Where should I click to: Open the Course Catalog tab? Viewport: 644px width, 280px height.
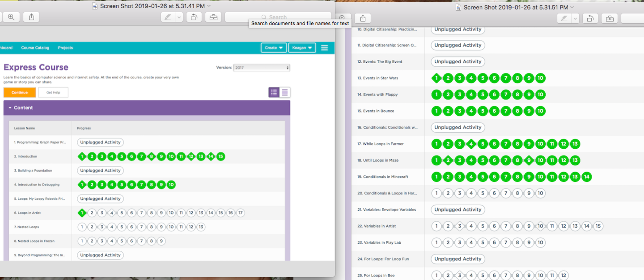click(x=35, y=48)
